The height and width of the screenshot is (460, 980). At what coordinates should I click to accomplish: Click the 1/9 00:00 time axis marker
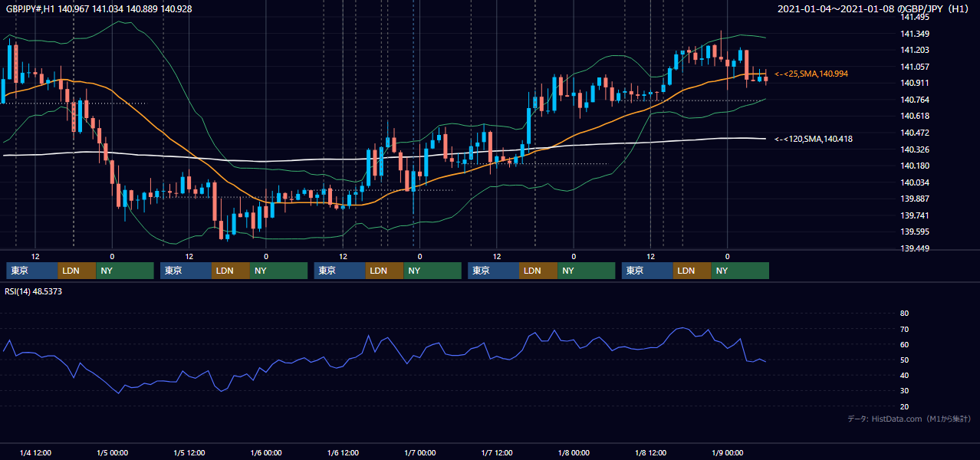pos(727,453)
